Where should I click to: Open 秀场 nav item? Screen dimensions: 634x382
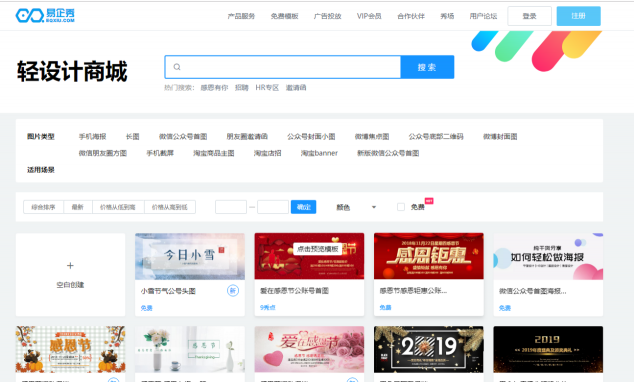click(x=447, y=16)
